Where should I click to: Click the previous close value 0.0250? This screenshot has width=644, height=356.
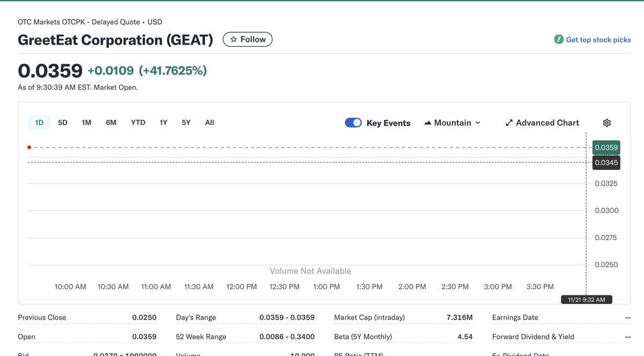pos(144,317)
